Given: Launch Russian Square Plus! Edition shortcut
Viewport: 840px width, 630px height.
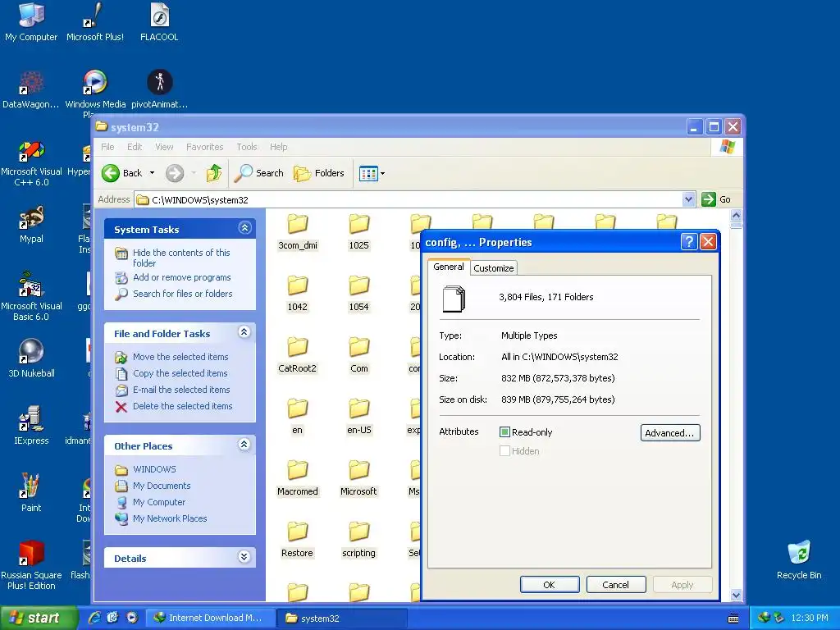Looking at the screenshot, I should click(31, 565).
